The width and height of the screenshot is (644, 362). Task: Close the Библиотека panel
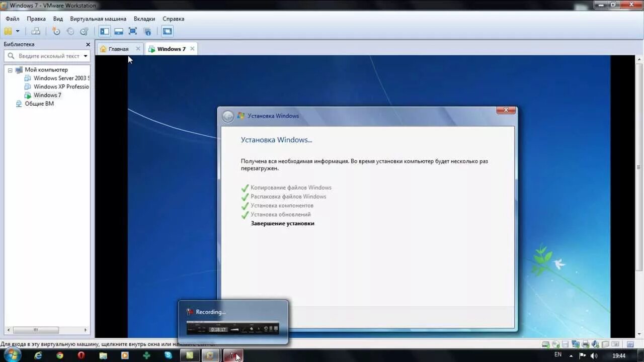pos(88,44)
